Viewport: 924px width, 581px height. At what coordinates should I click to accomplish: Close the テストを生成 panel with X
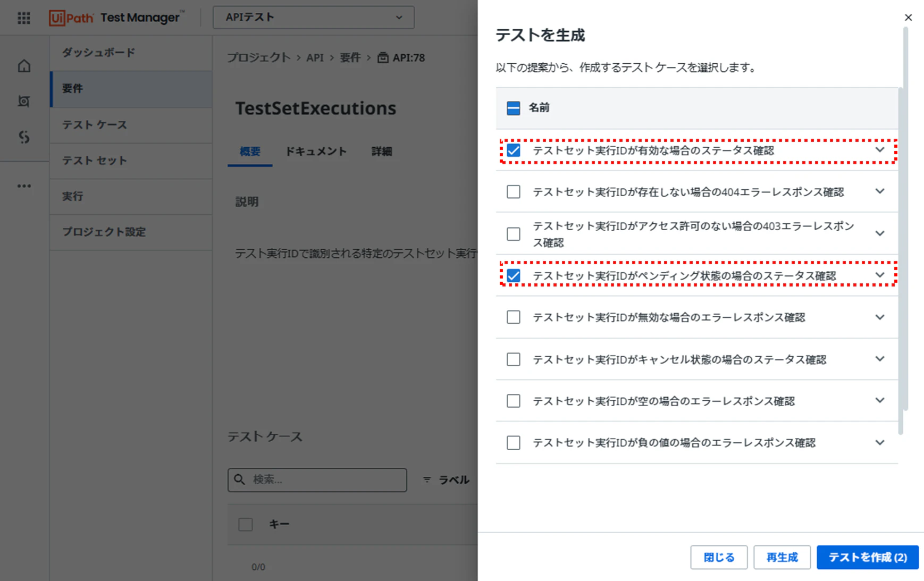[908, 18]
